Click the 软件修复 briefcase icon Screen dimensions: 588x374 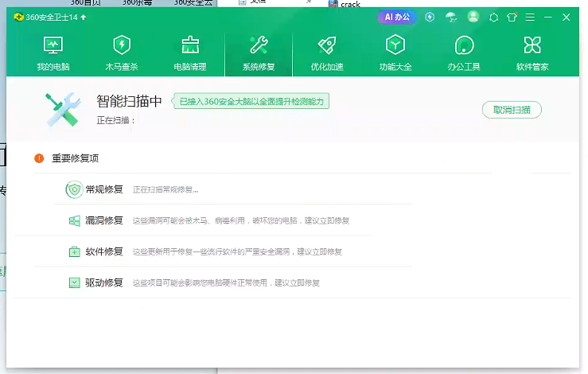pyautogui.click(x=75, y=251)
